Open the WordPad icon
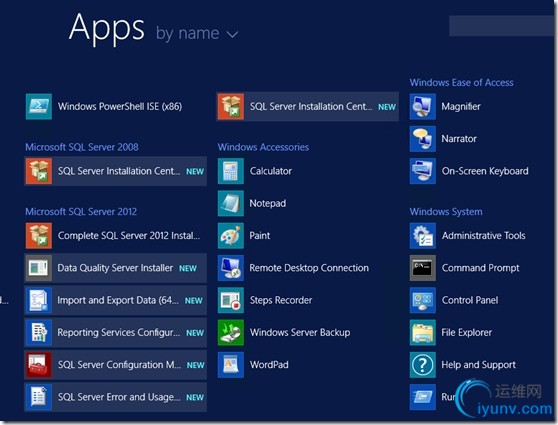Screen dimensions: 558x425 pyautogui.click(x=231, y=365)
